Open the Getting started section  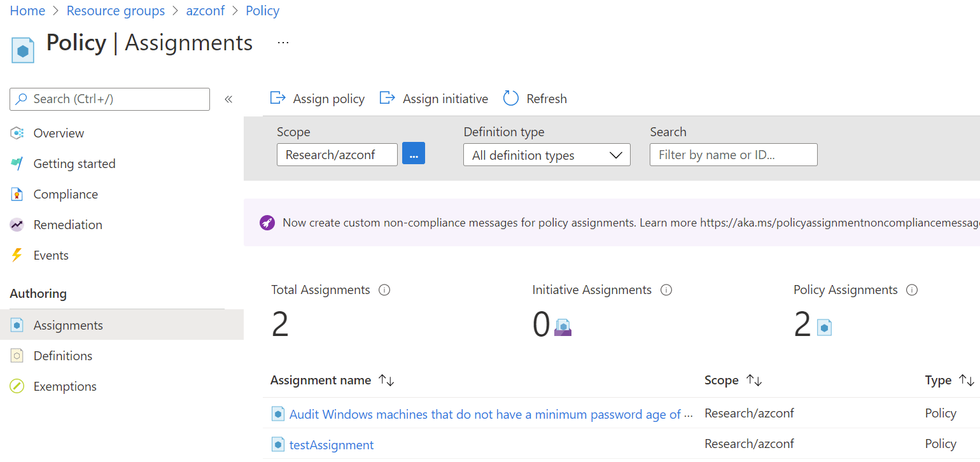[x=74, y=164]
